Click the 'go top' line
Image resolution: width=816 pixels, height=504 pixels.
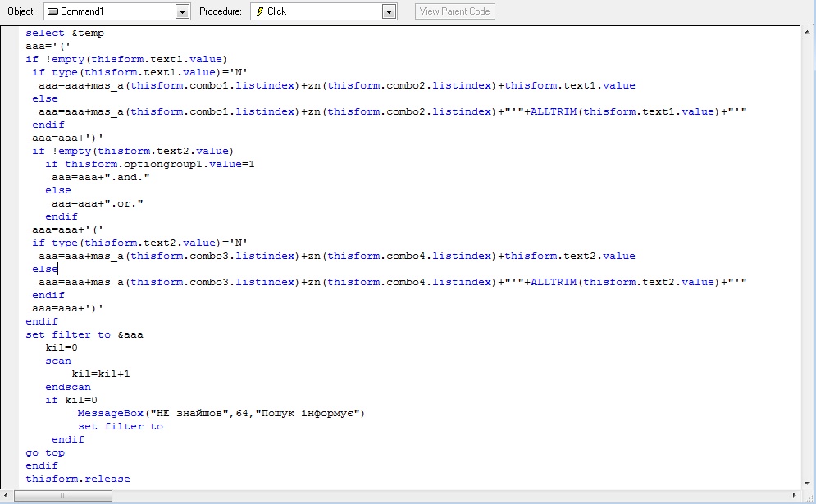(45, 452)
